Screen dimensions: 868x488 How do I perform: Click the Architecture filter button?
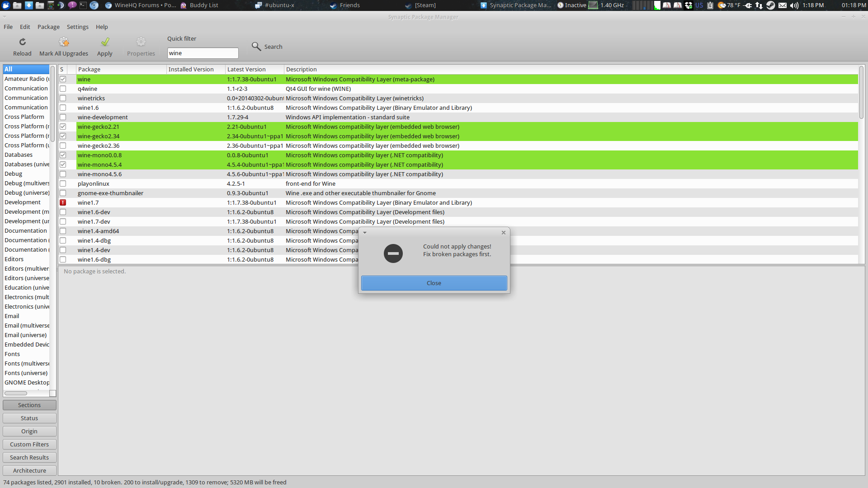pyautogui.click(x=29, y=471)
